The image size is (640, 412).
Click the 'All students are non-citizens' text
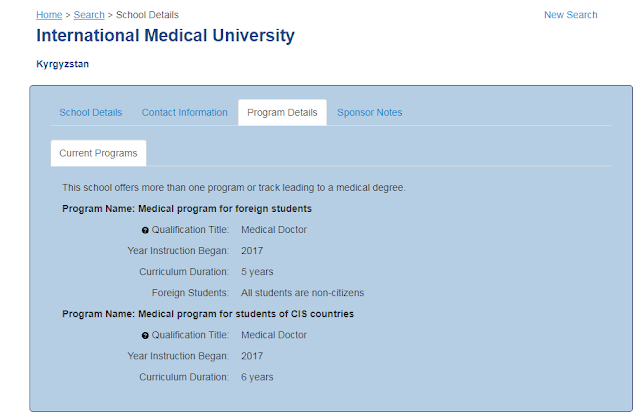[x=303, y=293]
